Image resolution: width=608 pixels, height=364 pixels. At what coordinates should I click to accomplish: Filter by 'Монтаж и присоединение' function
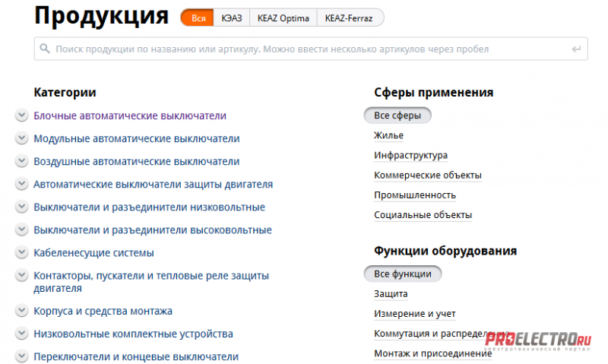pos(432,353)
